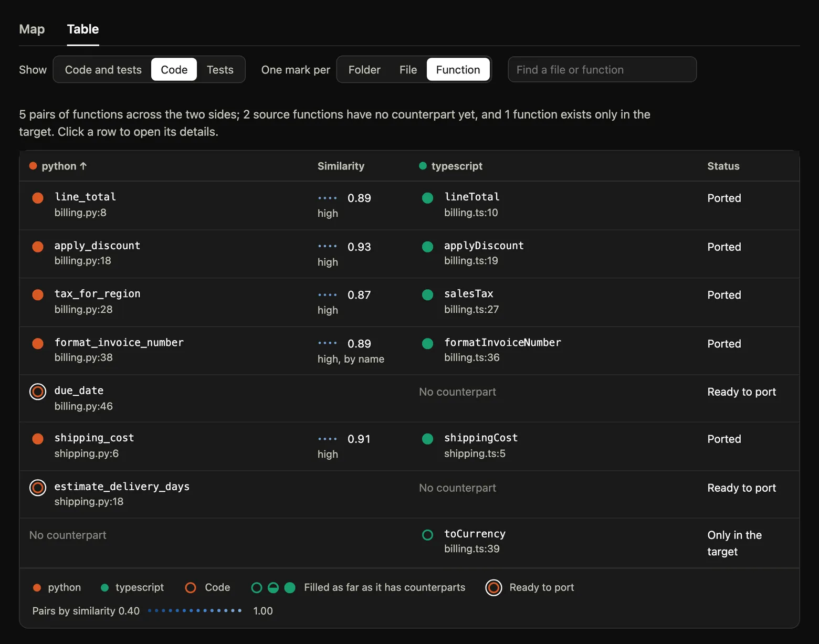
Task: Show Code and tests option
Action: tap(103, 70)
